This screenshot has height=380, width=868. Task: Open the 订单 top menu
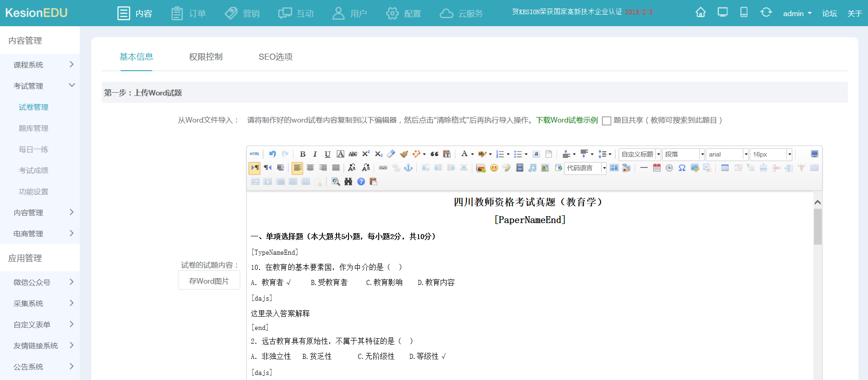[x=189, y=13]
